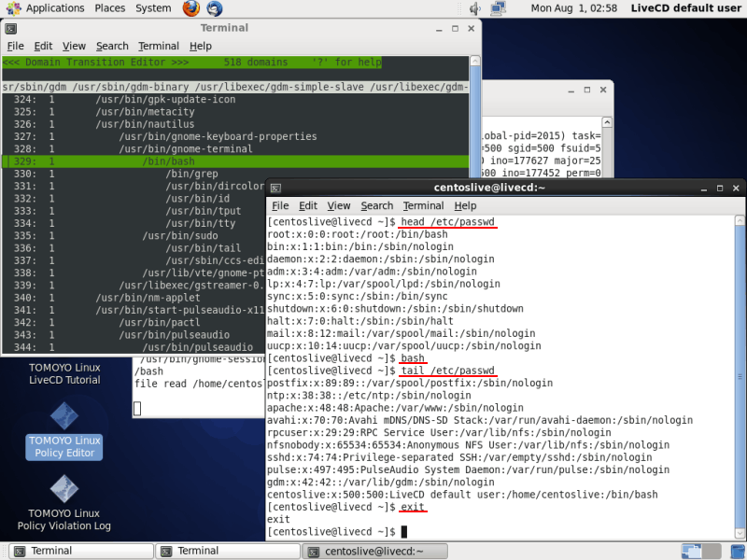Open the network connection applet icon

tap(498, 8)
